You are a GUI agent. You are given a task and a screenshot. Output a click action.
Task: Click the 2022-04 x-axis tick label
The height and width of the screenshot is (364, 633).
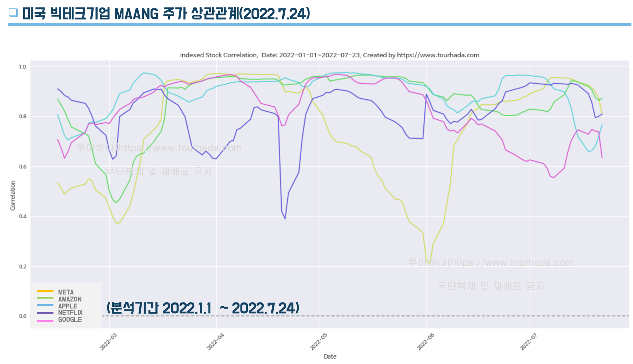pyautogui.click(x=215, y=342)
